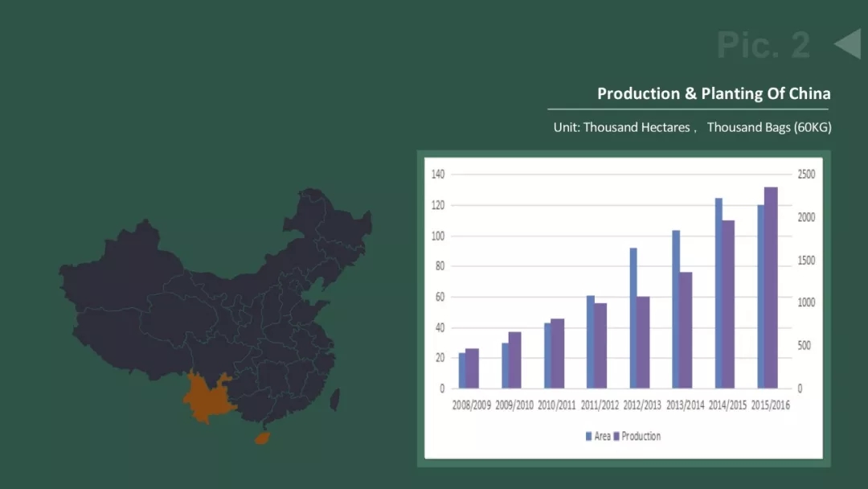Click the 2009/2010 axis label
868x489 pixels.
tap(514, 405)
